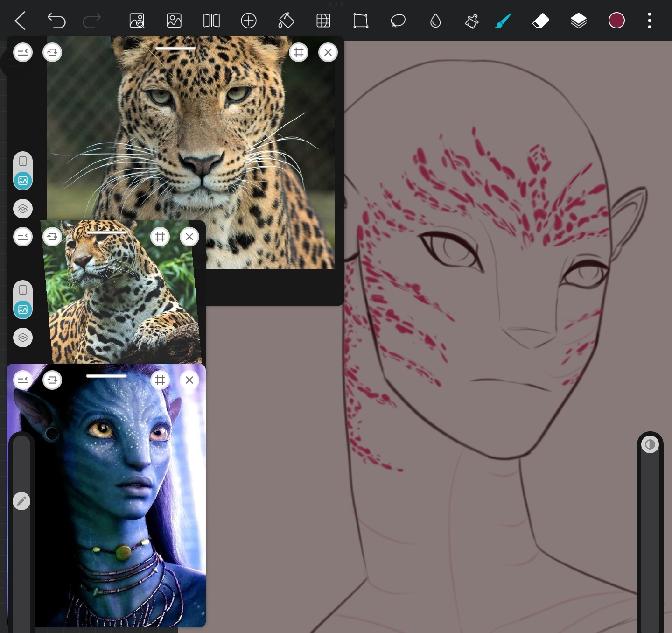Select the Eraser tool
This screenshot has width=672, height=633.
[540, 21]
